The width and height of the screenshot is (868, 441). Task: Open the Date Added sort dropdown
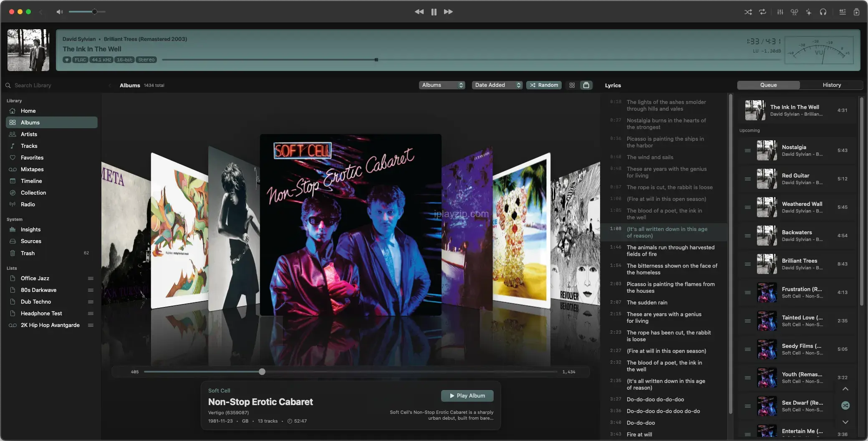point(497,85)
